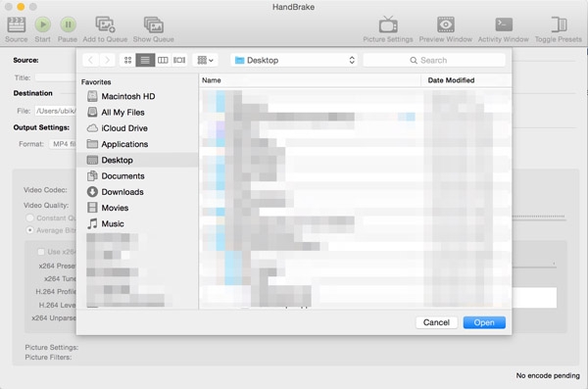
Task: Open the Format MP4 file dropdown
Action: [x=63, y=144]
